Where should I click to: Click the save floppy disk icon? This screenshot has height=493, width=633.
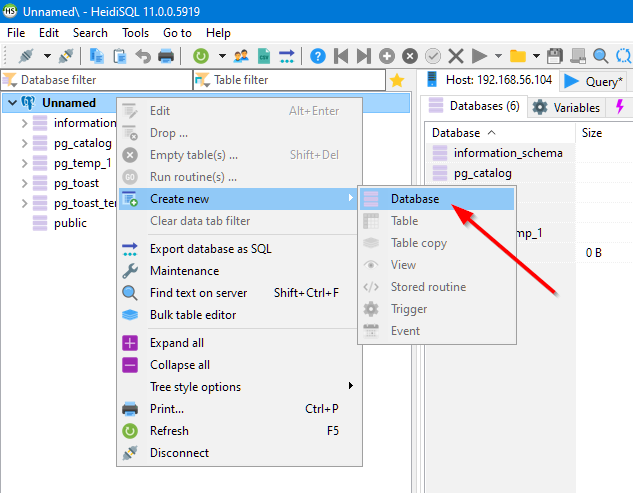click(x=554, y=56)
